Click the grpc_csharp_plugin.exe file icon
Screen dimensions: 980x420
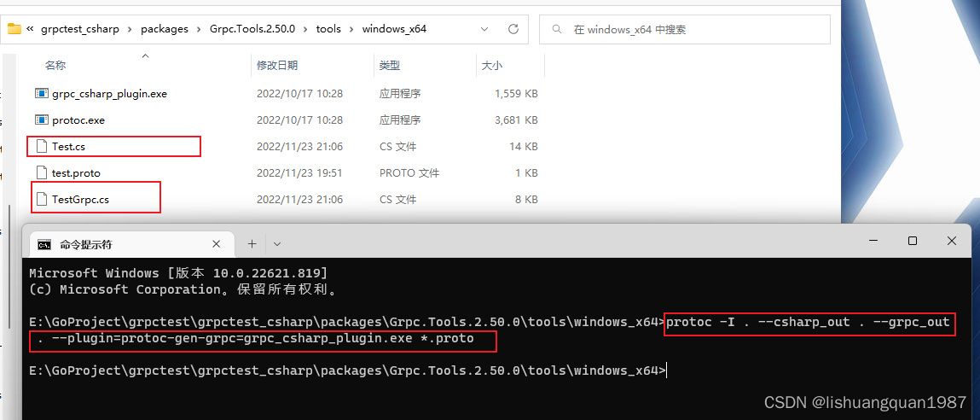coord(41,94)
